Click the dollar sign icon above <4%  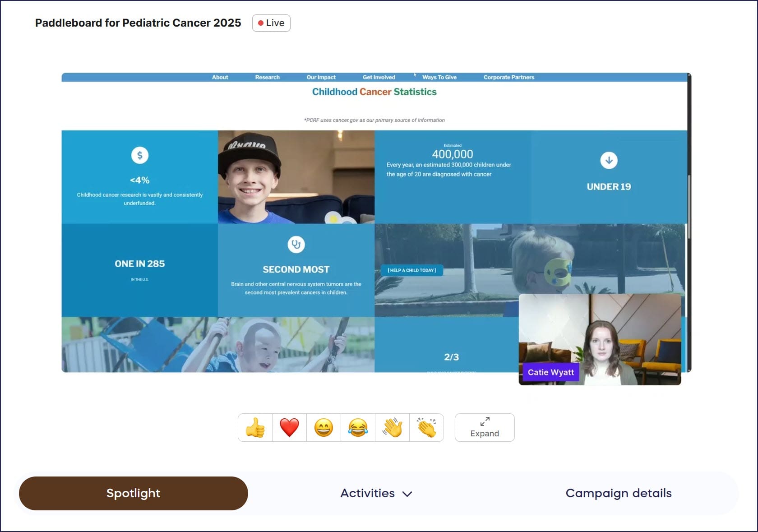click(x=140, y=155)
